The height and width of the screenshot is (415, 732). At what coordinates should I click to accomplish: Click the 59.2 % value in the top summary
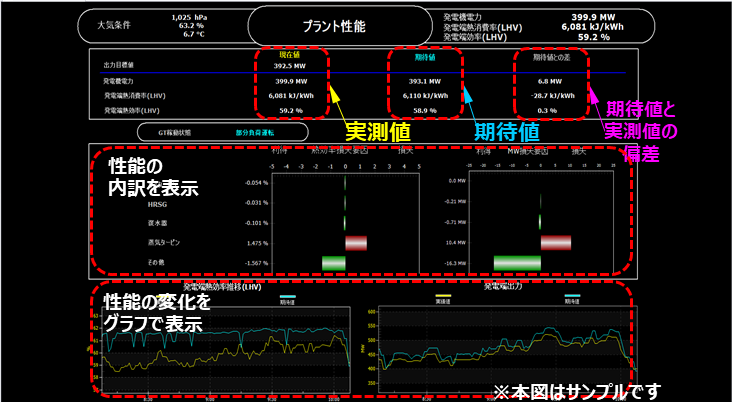tap(594, 37)
